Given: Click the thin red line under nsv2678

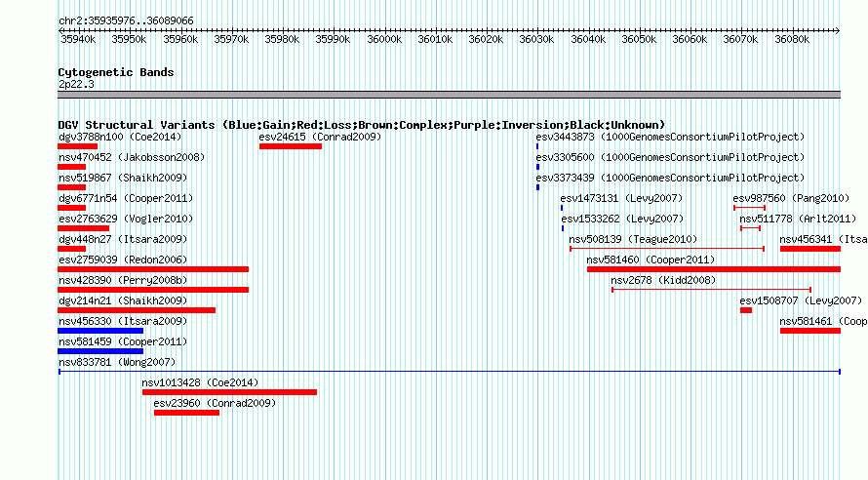Looking at the screenshot, I should (x=711, y=290).
